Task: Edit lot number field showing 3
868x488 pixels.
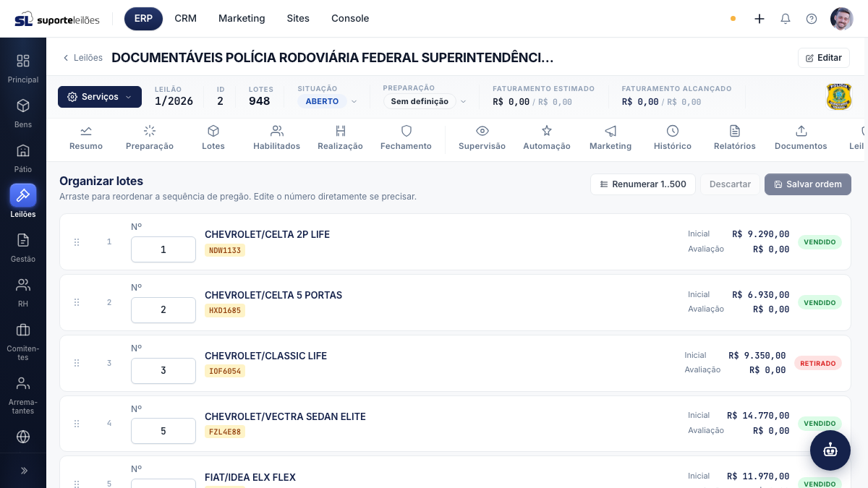Action: 163,371
